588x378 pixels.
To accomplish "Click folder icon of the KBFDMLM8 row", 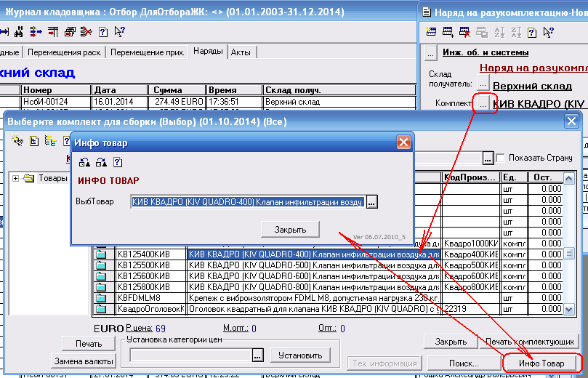I will tap(101, 298).
